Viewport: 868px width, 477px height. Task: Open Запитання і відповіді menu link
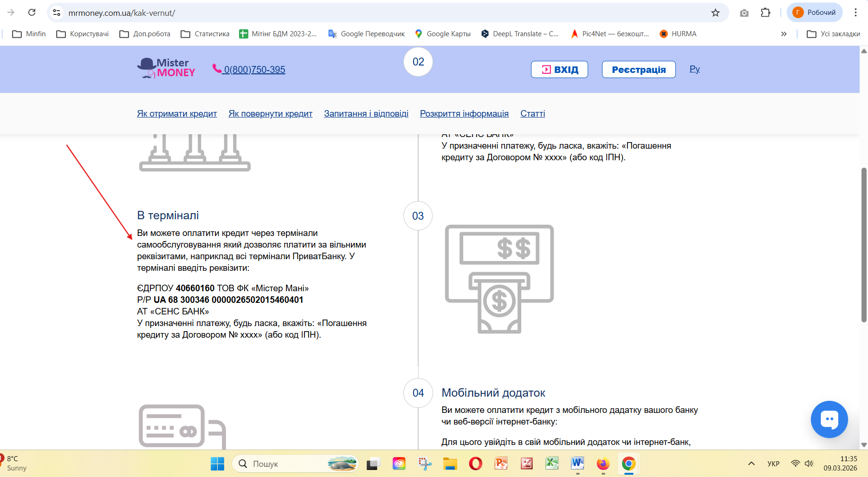366,114
